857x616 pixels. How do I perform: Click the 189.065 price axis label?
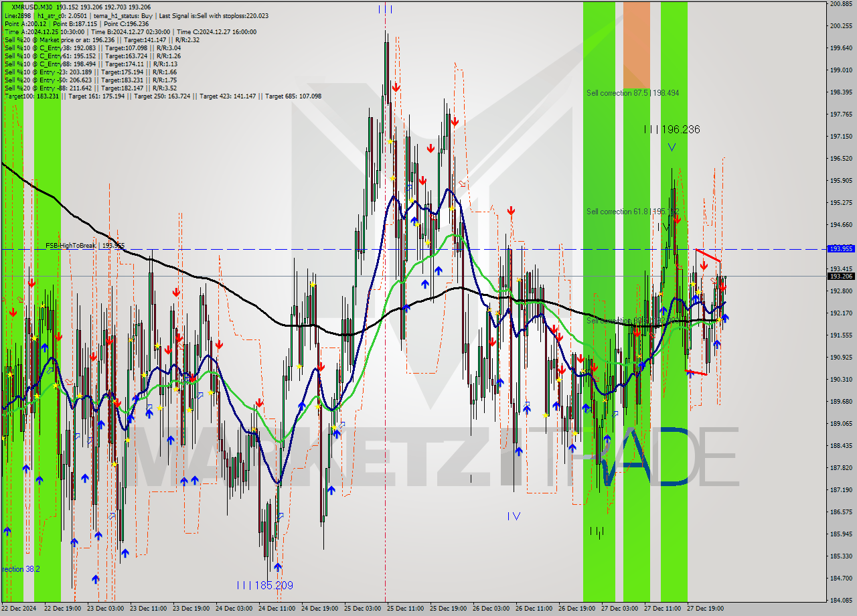pos(841,424)
